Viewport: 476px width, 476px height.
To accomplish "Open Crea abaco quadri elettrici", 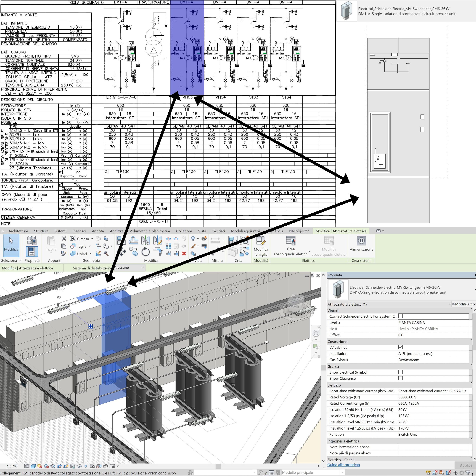I will [x=291, y=241].
